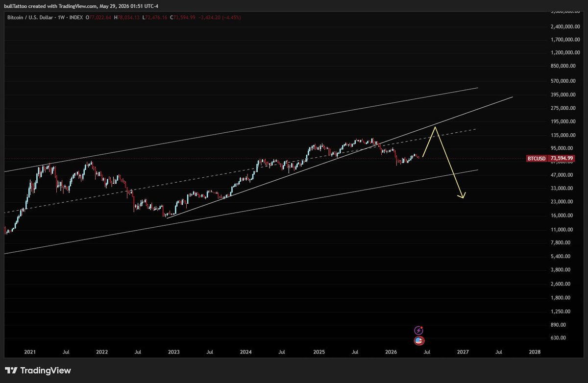
Task: Click the 73,594.99 current price label
Action: [562, 159]
